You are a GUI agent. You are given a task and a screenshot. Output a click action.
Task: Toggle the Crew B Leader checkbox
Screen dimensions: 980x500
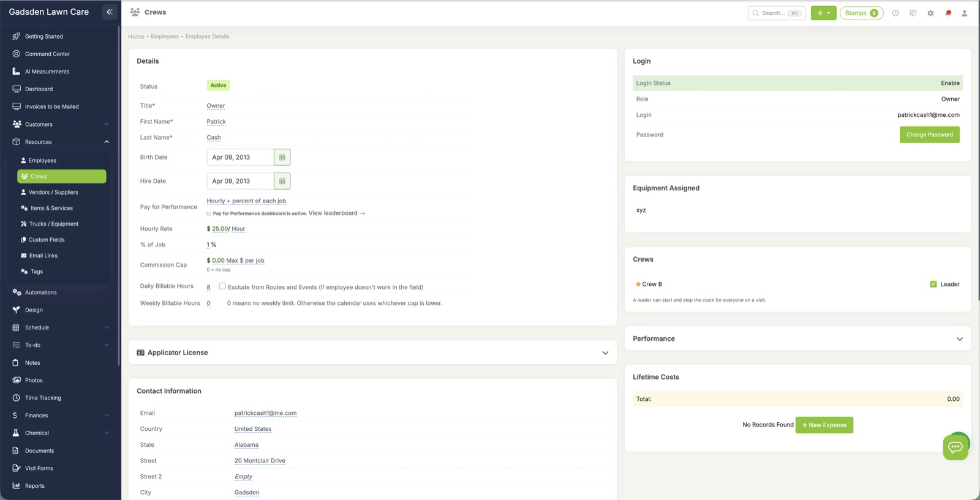click(933, 284)
